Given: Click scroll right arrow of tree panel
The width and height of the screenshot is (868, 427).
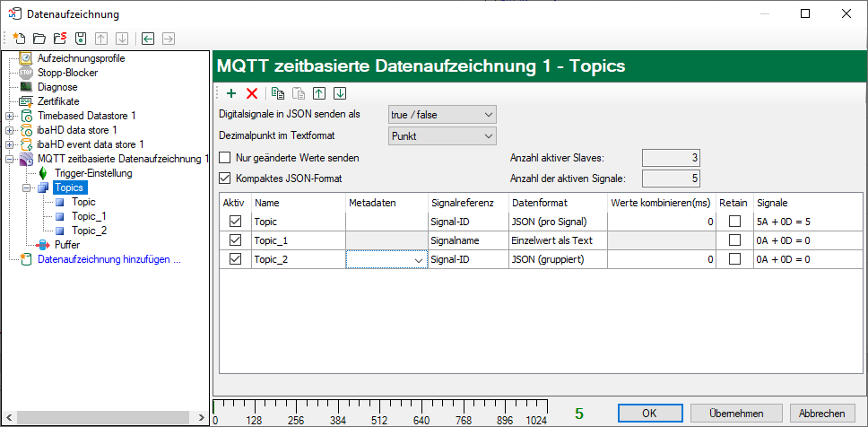Looking at the screenshot, I should click(x=204, y=416).
